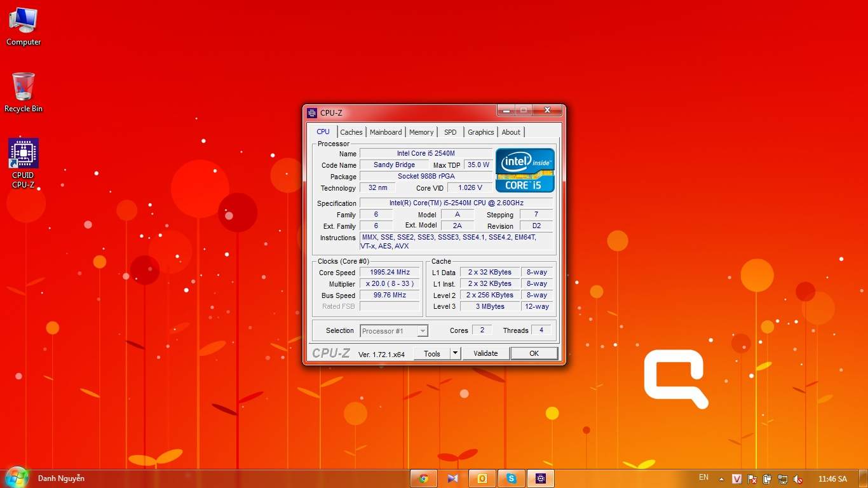Image resolution: width=868 pixels, height=488 pixels.
Task: Click the Max TDP value 35.0 W
Action: point(478,165)
